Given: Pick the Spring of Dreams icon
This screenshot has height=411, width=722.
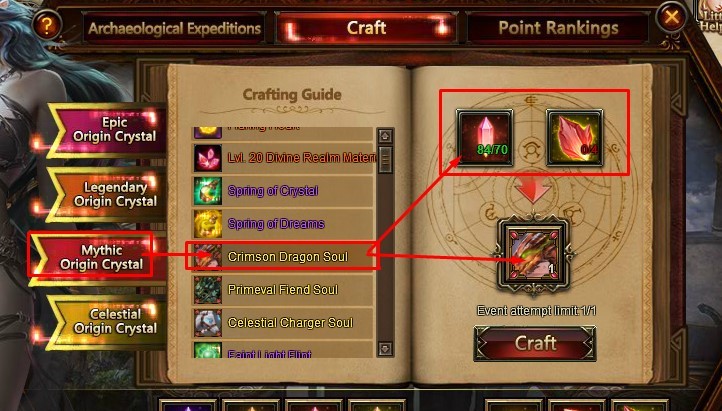Looking at the screenshot, I should pyautogui.click(x=208, y=224).
